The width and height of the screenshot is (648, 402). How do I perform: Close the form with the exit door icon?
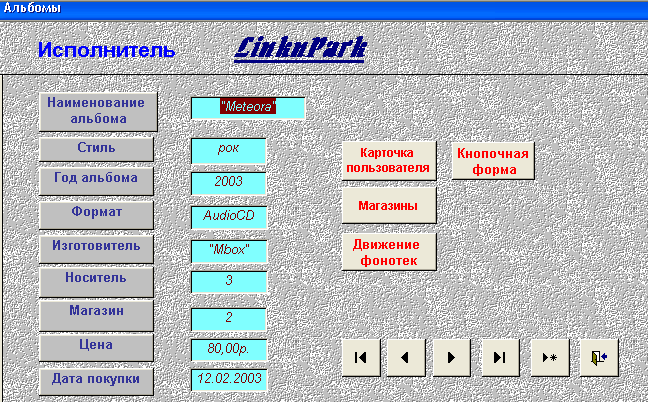click(x=599, y=357)
